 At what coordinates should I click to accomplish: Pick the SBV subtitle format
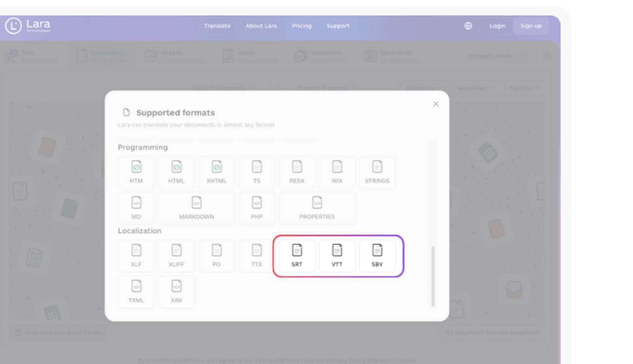tap(377, 256)
